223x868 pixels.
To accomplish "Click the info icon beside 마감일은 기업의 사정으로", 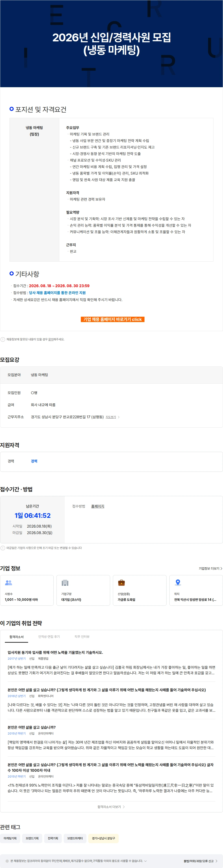I will pos(3,548).
